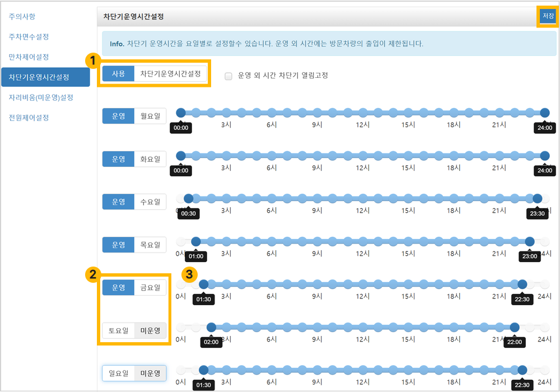Open the 주의사항 menu item
This screenshot has height=392, width=560.
point(22,16)
